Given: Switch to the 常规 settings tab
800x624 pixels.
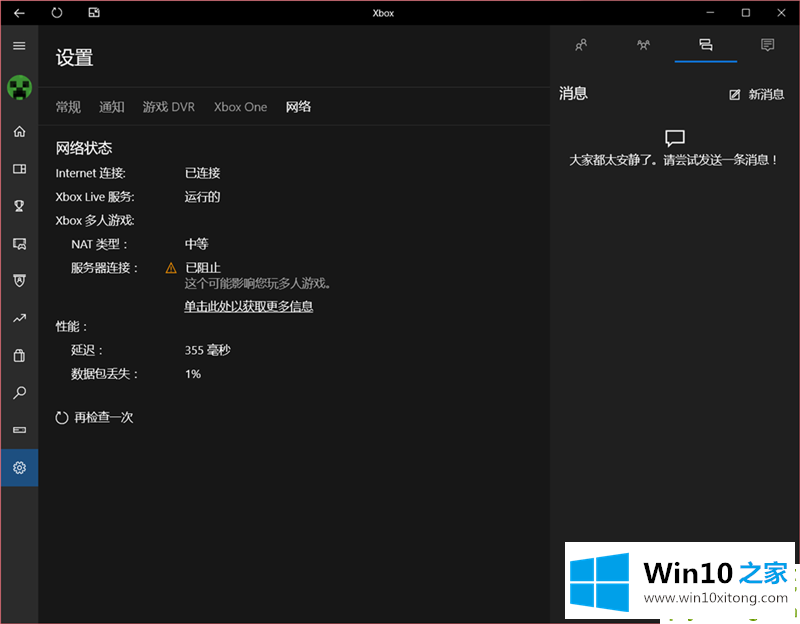Looking at the screenshot, I should pyautogui.click(x=68, y=107).
